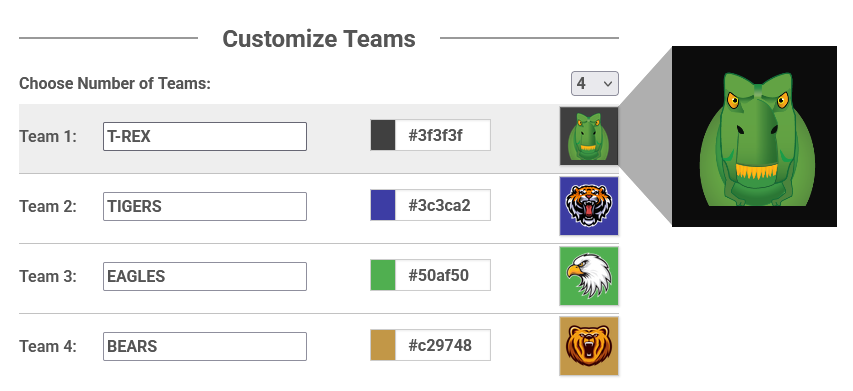This screenshot has width=853, height=391.
Task: Open the tan Team 4 color swatch
Action: (383, 345)
